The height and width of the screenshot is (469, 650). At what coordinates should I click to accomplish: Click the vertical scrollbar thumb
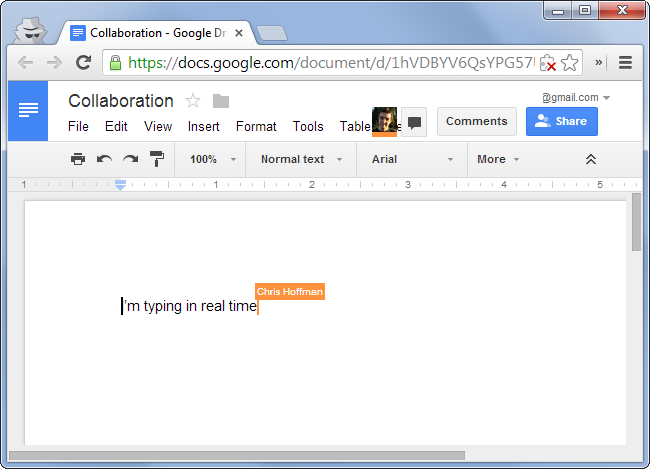[636, 222]
